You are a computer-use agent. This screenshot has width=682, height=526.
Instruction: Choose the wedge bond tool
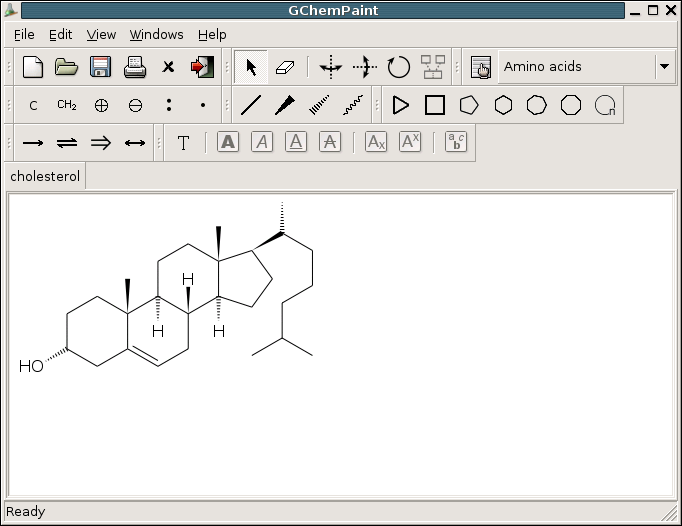pos(285,105)
